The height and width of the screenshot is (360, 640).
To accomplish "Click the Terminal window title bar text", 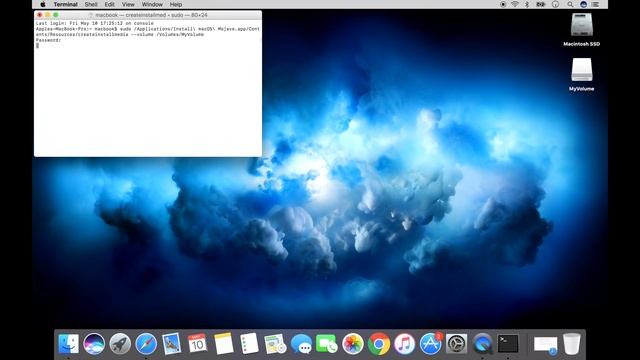I will point(151,15).
